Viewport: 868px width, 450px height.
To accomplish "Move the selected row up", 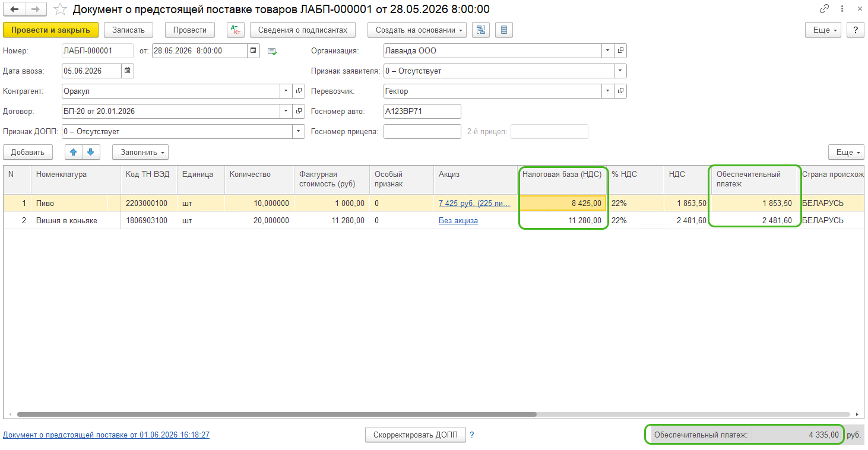I will click(73, 153).
